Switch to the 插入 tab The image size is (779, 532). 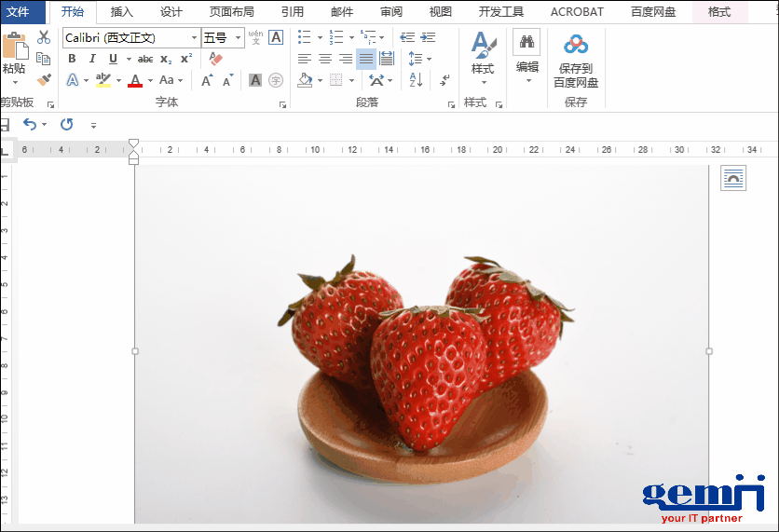[x=121, y=12]
